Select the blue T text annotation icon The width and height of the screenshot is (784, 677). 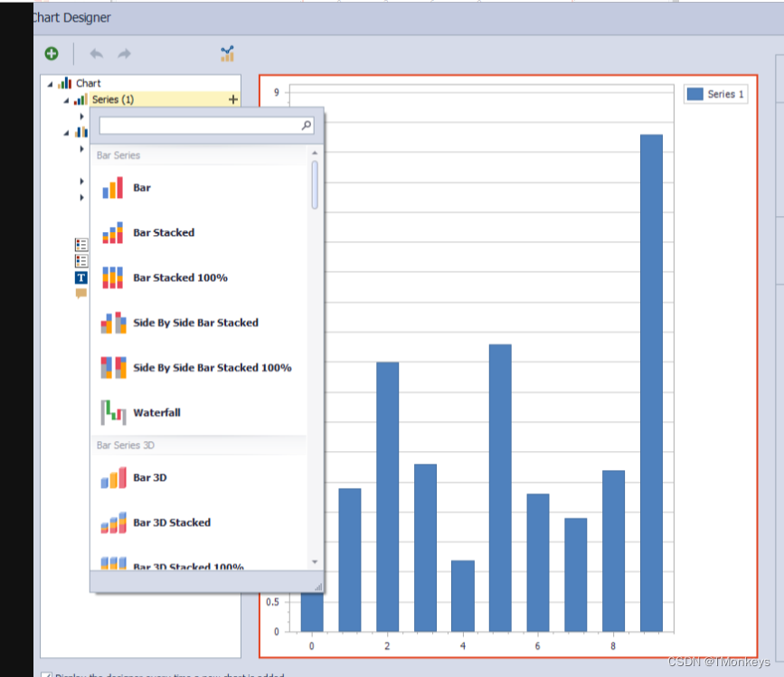click(x=80, y=278)
